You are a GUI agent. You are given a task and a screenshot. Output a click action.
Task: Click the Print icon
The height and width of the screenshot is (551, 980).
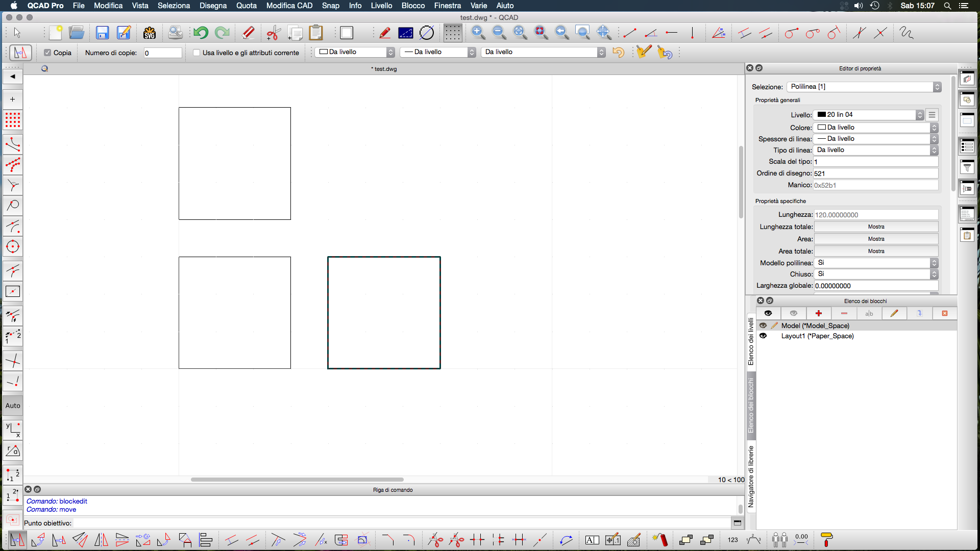(176, 33)
